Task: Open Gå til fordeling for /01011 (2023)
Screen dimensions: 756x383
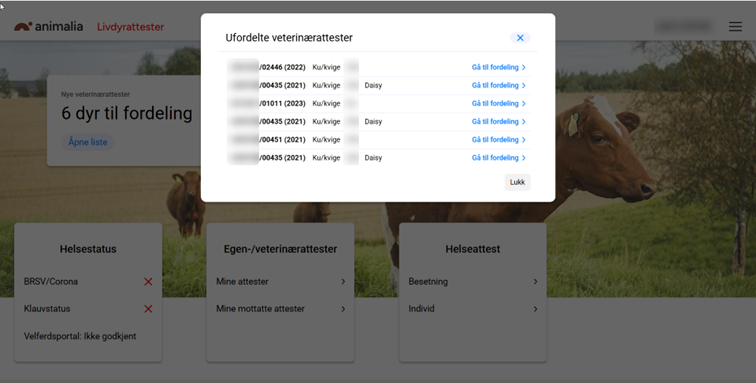Action: point(499,103)
